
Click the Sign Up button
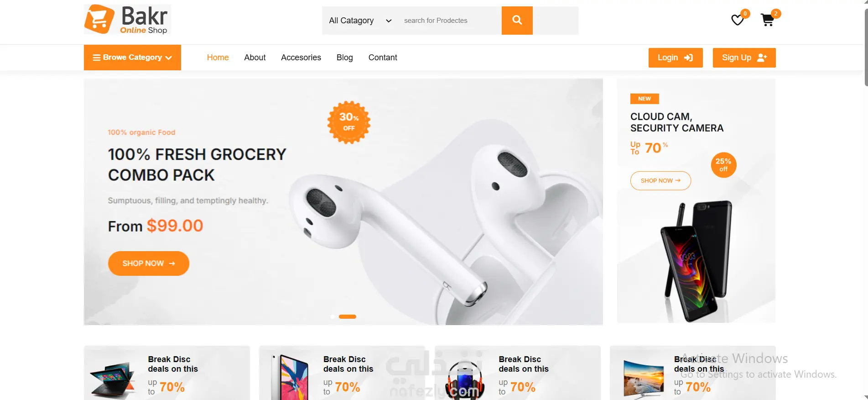[x=744, y=58]
